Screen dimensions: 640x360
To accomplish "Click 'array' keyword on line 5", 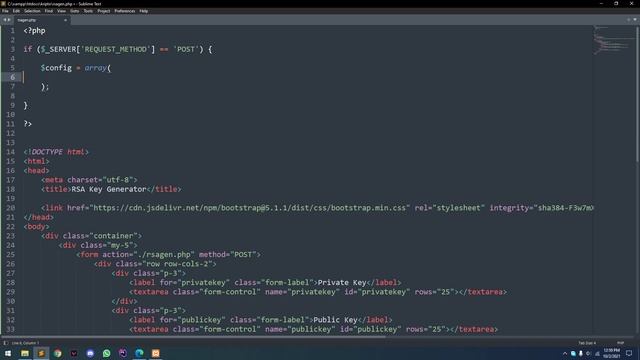I will click(x=96, y=68).
